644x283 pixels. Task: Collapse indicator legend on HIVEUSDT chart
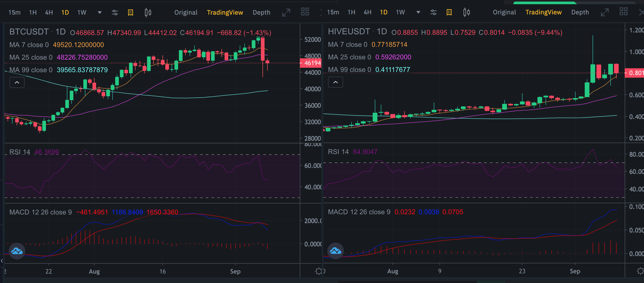pos(336,82)
